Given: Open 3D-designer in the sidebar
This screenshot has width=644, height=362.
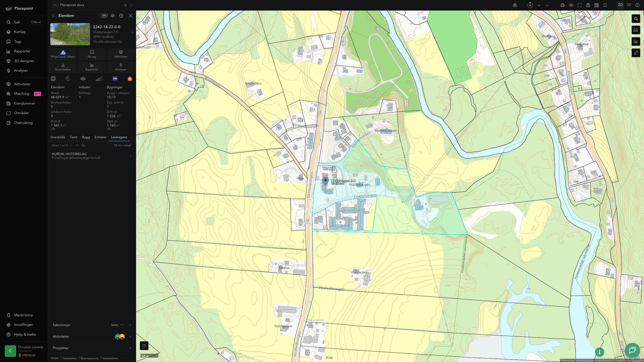Looking at the screenshot, I should pyautogui.click(x=24, y=61).
